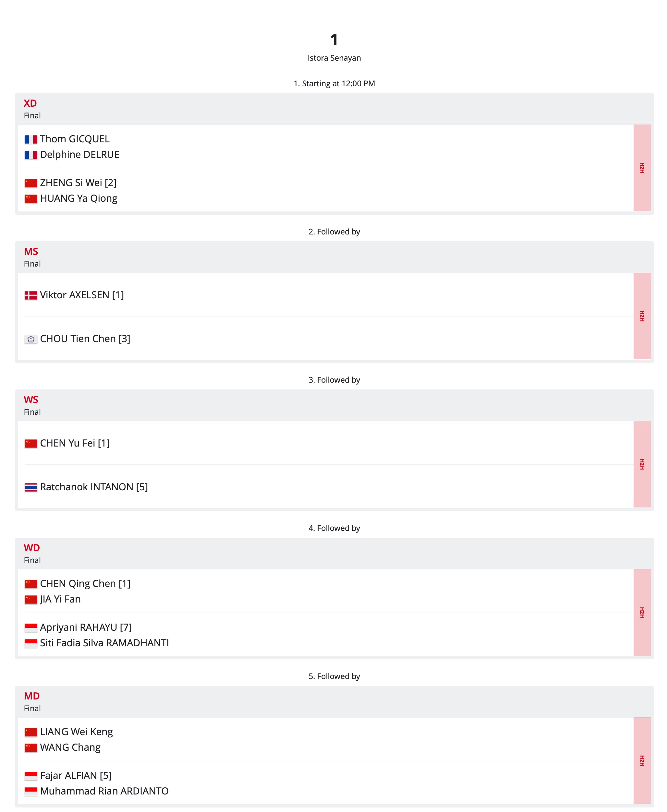Click the China flag next to CHEN Yu Fei

click(31, 443)
